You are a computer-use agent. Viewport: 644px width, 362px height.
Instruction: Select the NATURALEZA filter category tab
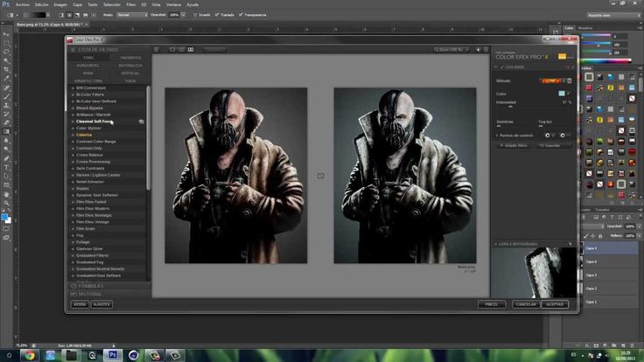click(130, 66)
